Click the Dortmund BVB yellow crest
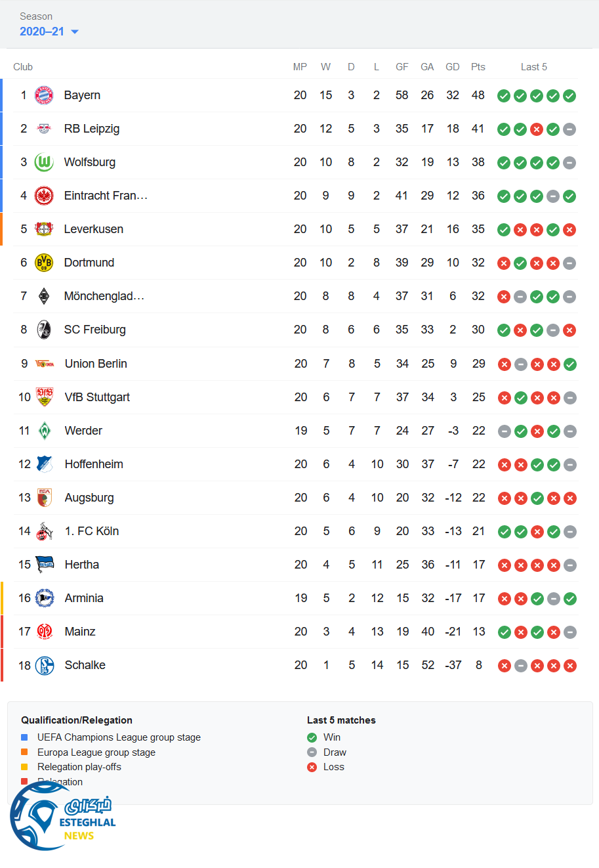The height and width of the screenshot is (868, 599). [x=44, y=263]
